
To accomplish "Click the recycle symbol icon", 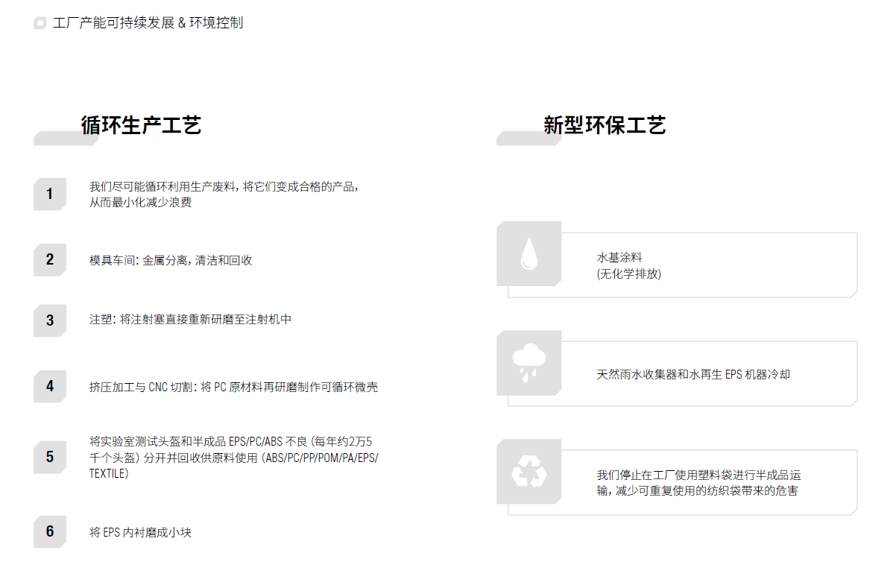I will (528, 472).
